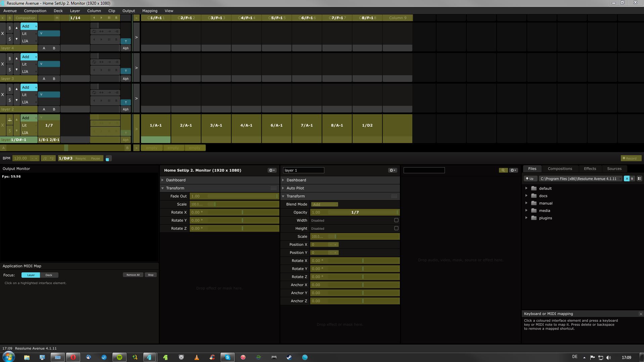Enable the Height checkbox in layer Transform

(396, 228)
